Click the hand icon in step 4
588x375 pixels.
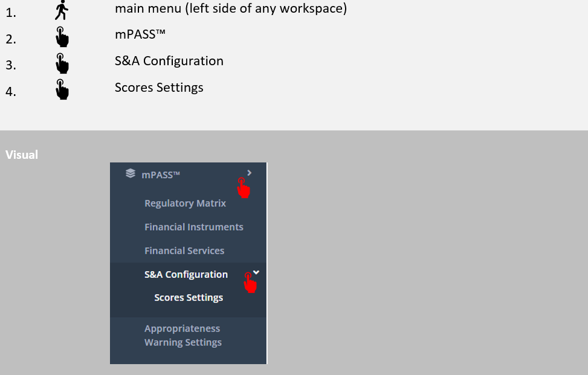pos(62,89)
